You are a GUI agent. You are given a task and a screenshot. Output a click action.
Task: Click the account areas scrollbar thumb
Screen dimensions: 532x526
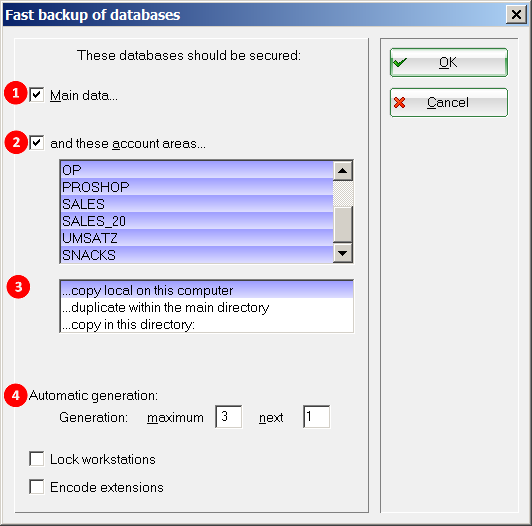click(343, 224)
